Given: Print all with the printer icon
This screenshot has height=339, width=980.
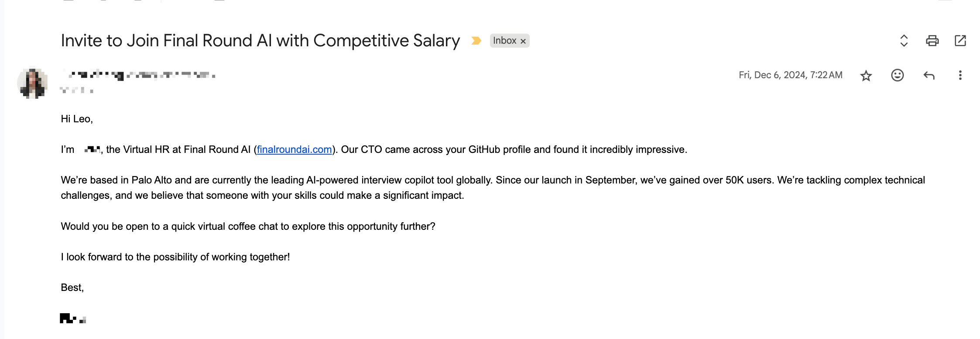Looking at the screenshot, I should pyautogui.click(x=932, y=41).
